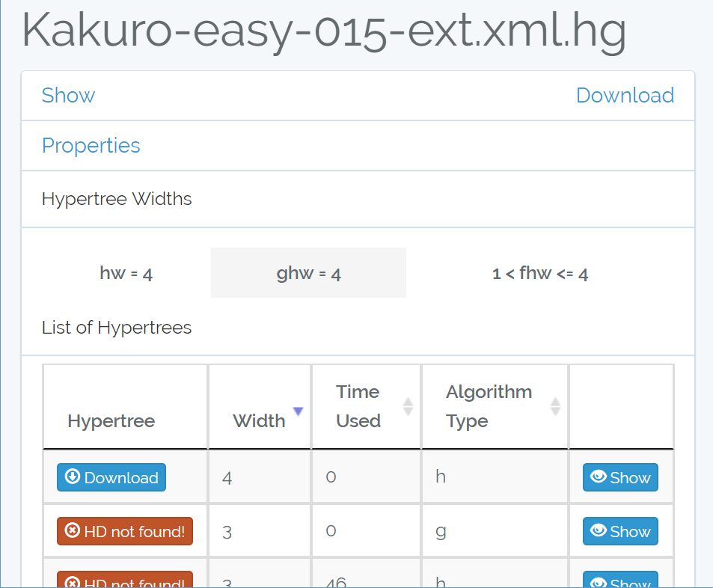The height and width of the screenshot is (588, 713).
Task: Expand the Properties section
Action: tap(91, 145)
